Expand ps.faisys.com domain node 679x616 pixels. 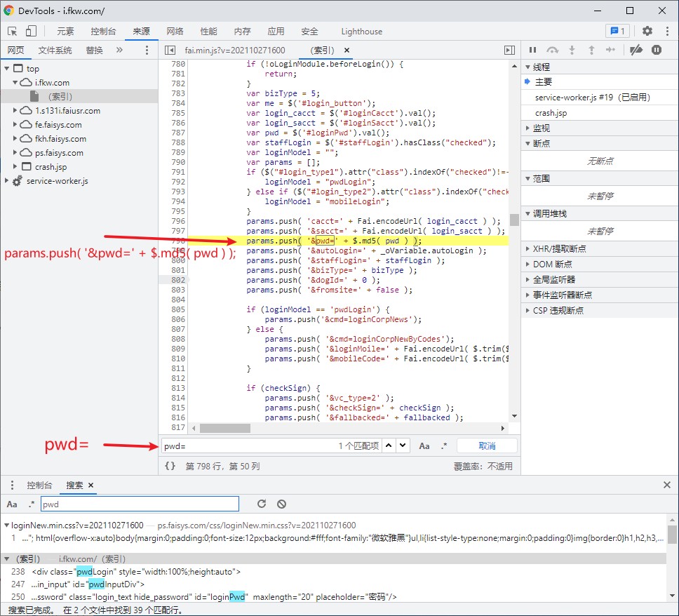pos(15,152)
